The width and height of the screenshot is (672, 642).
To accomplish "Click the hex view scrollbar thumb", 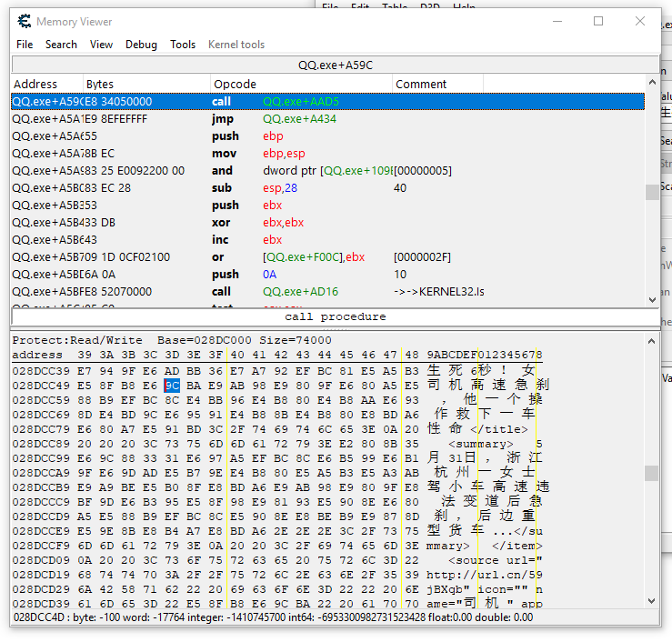I will [651, 473].
